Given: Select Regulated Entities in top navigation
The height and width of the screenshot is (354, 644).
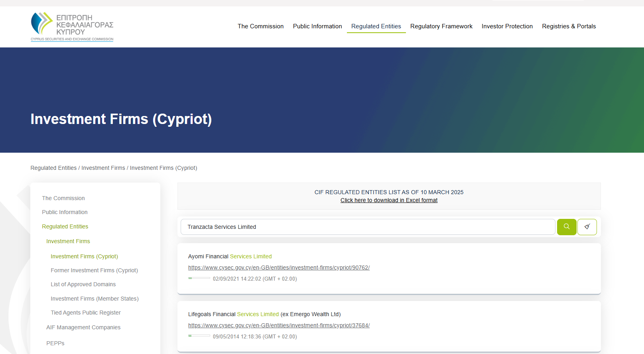Looking at the screenshot, I should click(x=376, y=26).
